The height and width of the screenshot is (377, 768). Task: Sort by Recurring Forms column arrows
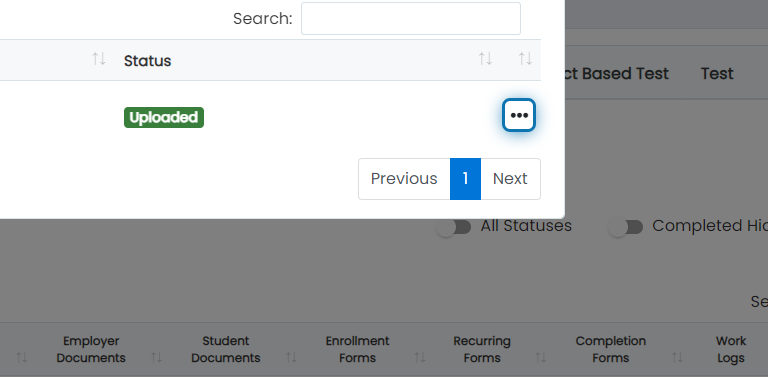click(540, 358)
